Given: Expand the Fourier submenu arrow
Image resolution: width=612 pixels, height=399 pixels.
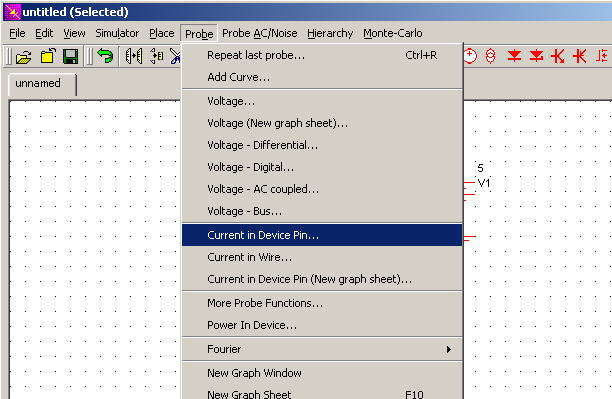Looking at the screenshot, I should [449, 349].
